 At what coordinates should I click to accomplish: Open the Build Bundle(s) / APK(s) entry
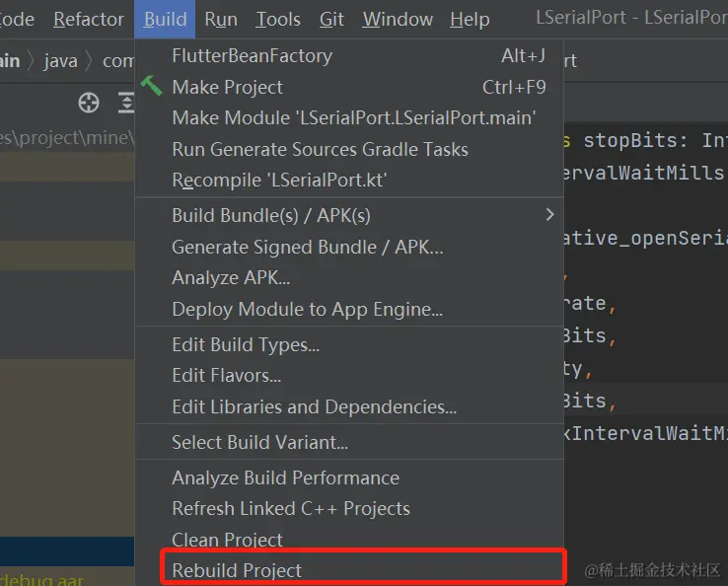tap(349, 215)
